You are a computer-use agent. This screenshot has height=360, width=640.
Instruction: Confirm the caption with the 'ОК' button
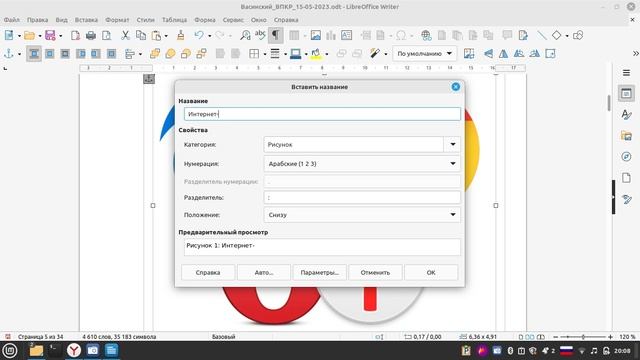tap(431, 272)
